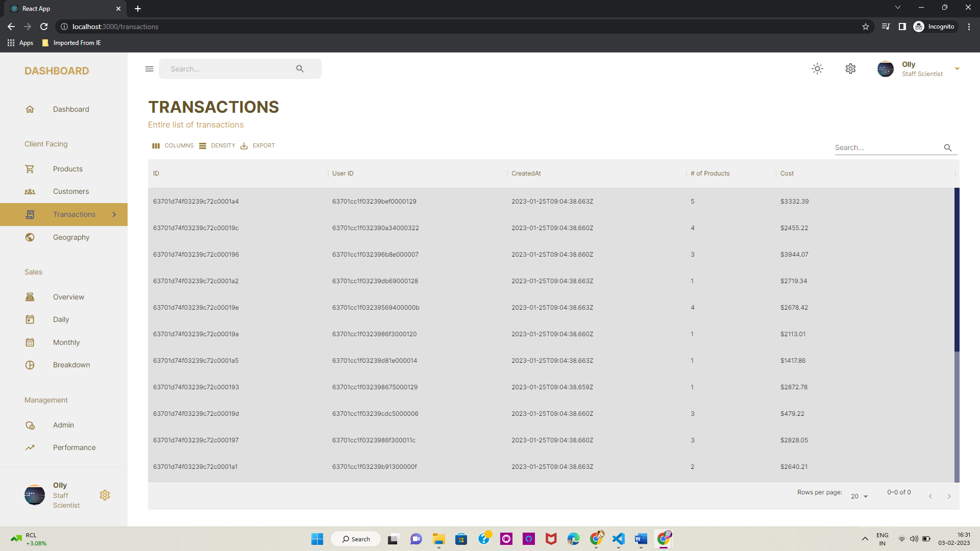Image resolution: width=980 pixels, height=551 pixels.
Task: Expand the Olly profile dropdown arrow
Action: pos(958,68)
